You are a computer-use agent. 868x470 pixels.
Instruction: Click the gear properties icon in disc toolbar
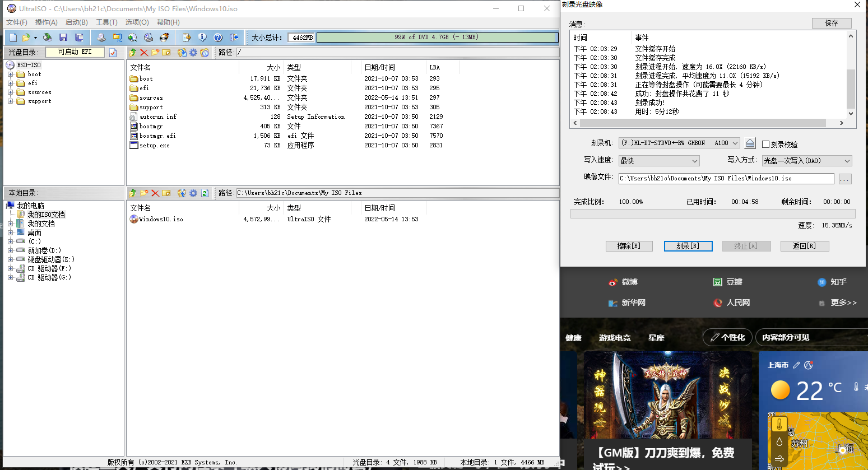pyautogui.click(x=193, y=52)
